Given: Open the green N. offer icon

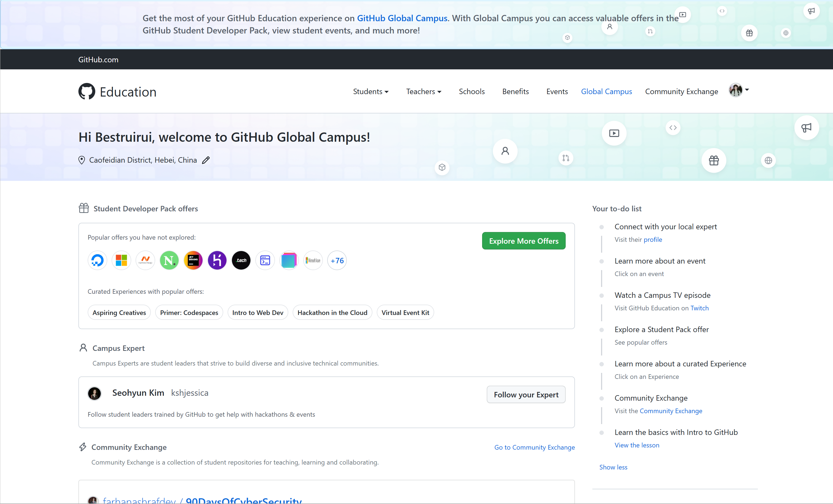Looking at the screenshot, I should click(169, 261).
